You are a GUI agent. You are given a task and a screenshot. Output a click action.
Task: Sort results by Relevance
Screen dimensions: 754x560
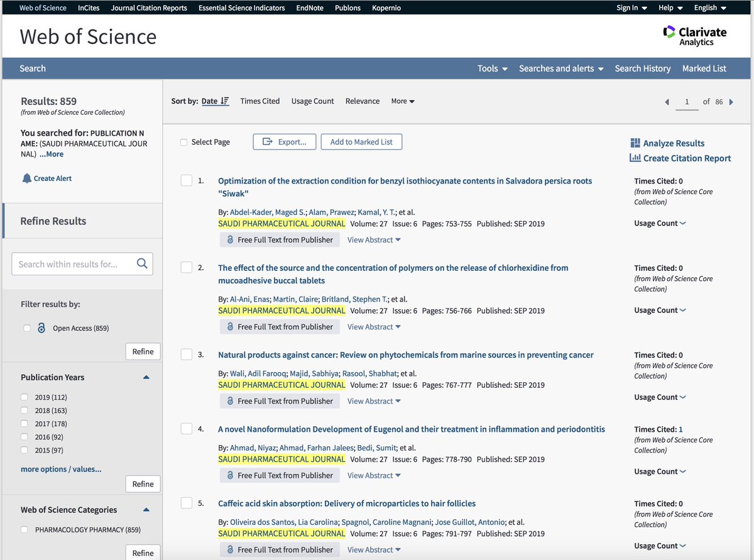[363, 101]
